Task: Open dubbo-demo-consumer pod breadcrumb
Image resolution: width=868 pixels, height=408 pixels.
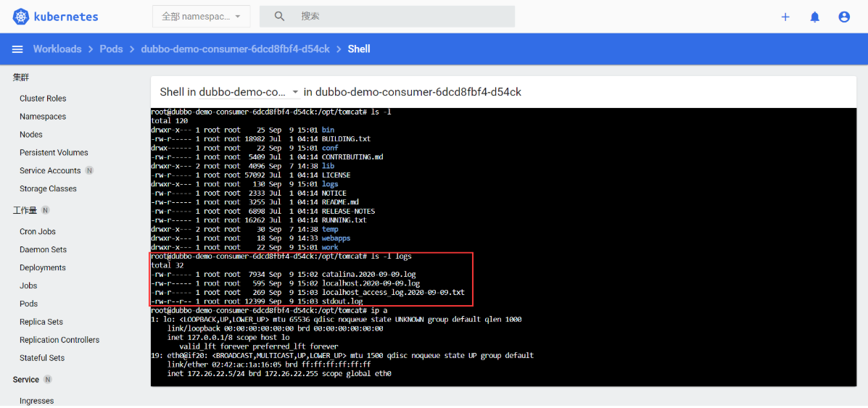Action: 235,49
